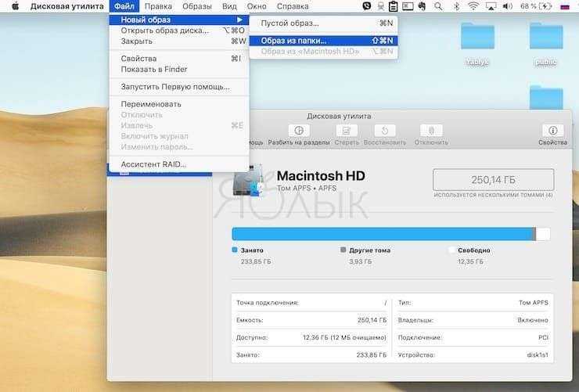Click the Viber icon in the menu bar

coord(367,6)
